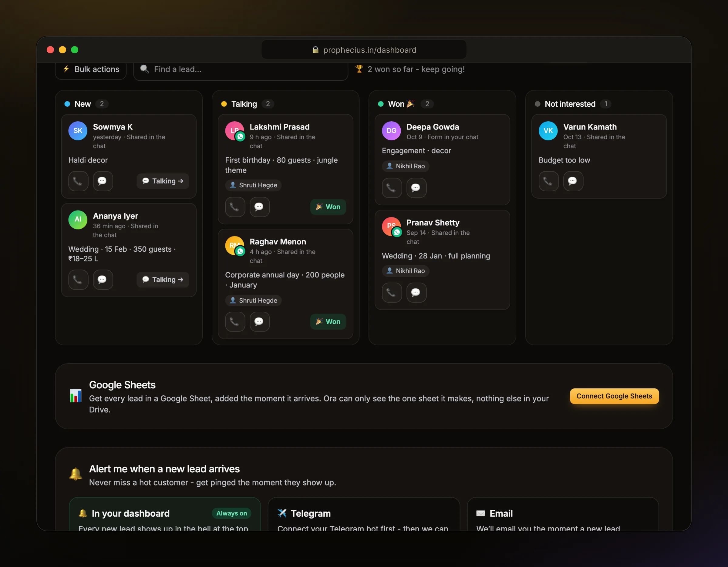Screen dimensions: 728x567
Task: Message Ananya Iyer via chat bubble icon
Action: point(103,280)
